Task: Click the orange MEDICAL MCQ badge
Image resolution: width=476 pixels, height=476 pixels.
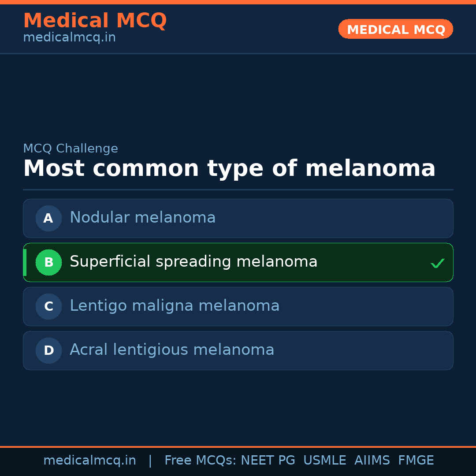Action: coord(395,29)
